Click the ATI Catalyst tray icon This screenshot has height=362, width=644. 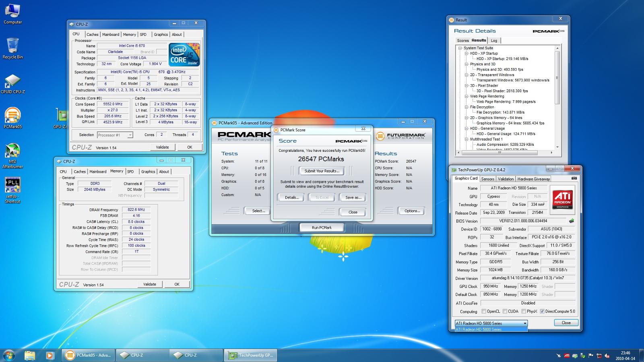pyautogui.click(x=566, y=356)
